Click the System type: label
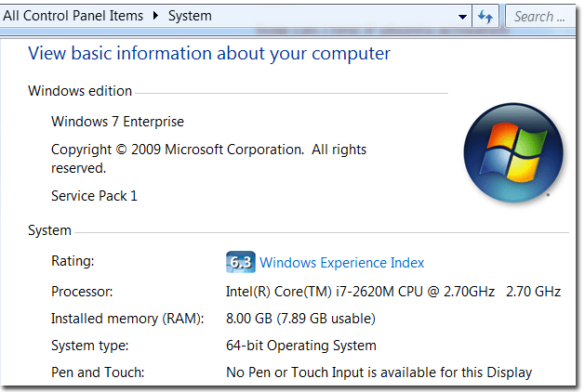Image resolution: width=585 pixels, height=392 pixels. click(89, 346)
